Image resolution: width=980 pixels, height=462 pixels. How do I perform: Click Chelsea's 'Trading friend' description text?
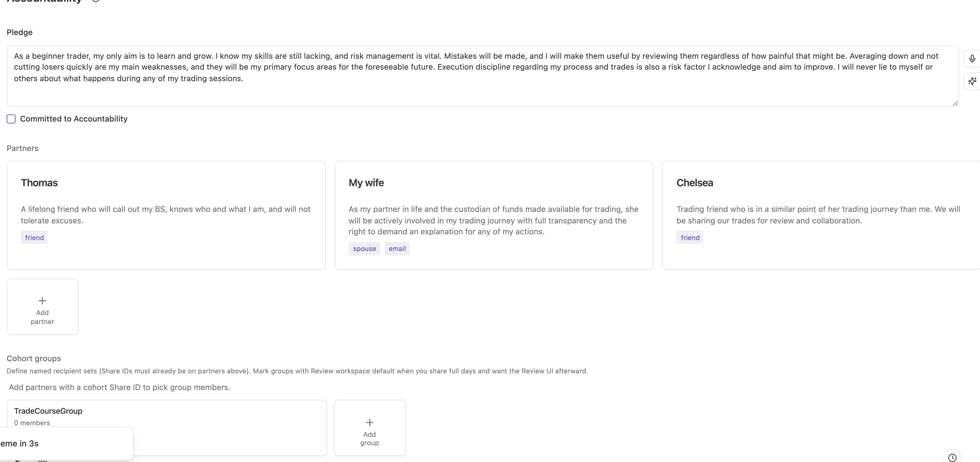coord(818,215)
